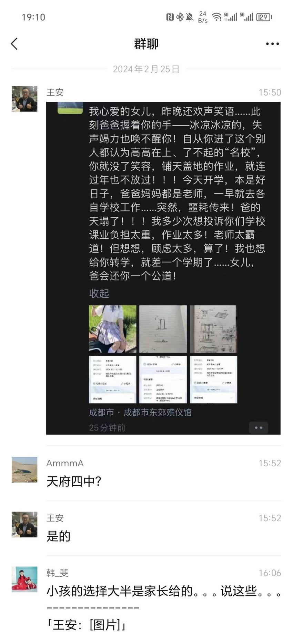293x644 pixels.
Task: Tap the two-dot comment button in the post
Action: click(259, 427)
